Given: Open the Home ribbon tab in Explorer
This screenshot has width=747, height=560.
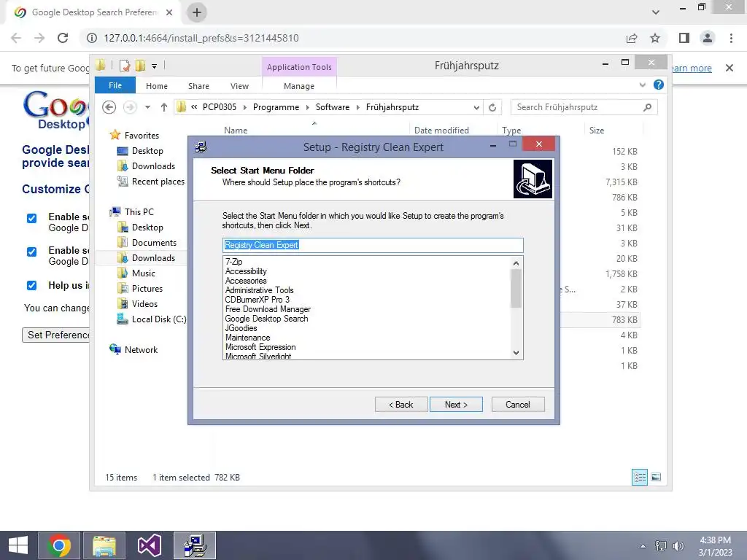Looking at the screenshot, I should click(157, 86).
